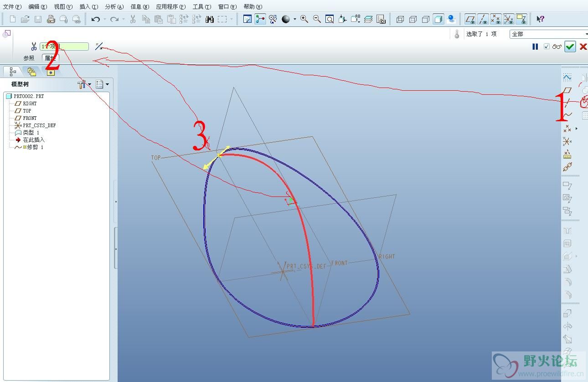Toggle hidden line display mode

413,19
